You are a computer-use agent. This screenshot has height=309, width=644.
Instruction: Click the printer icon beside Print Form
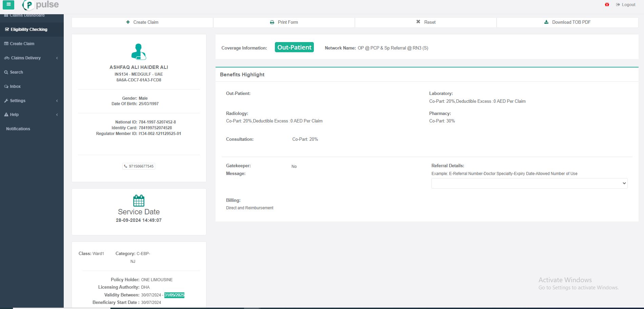[x=272, y=22]
